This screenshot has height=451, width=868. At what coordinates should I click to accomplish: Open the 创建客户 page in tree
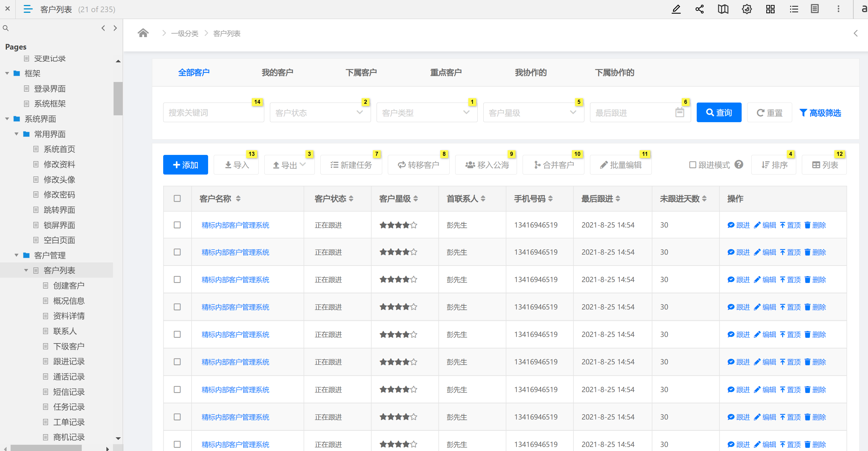point(69,285)
